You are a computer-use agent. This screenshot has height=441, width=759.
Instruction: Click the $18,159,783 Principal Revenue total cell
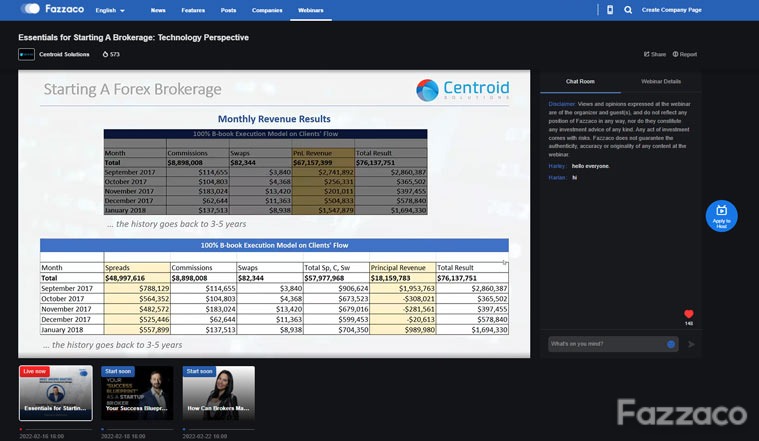click(x=402, y=278)
